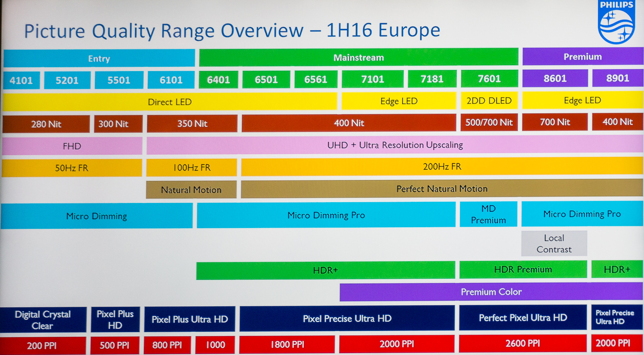Select the small "HDR+" cell right of HDR Premium

617,269
